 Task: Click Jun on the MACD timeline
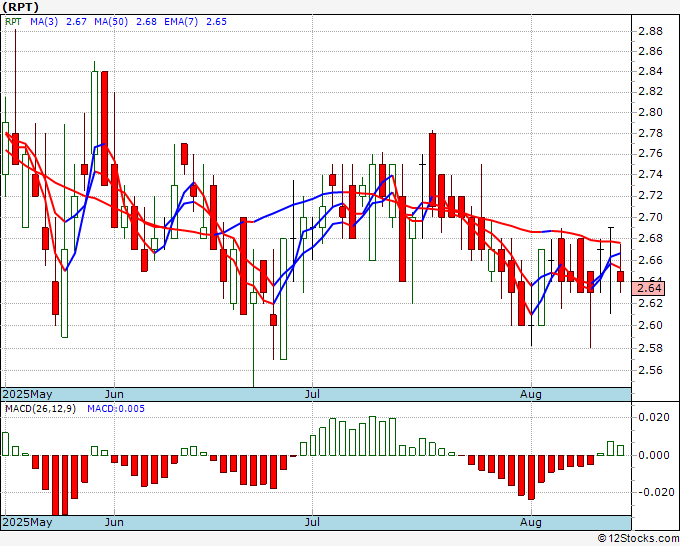pyautogui.click(x=114, y=522)
